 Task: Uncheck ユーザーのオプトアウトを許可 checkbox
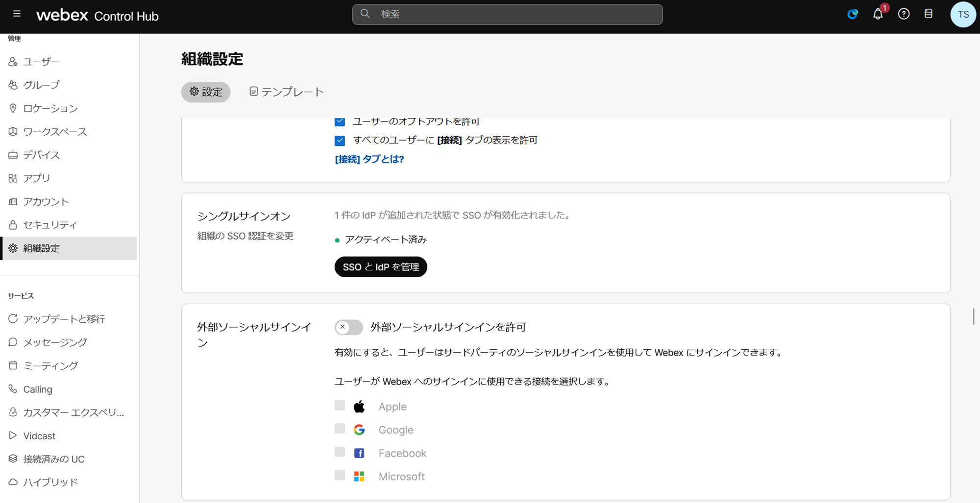pyautogui.click(x=340, y=121)
